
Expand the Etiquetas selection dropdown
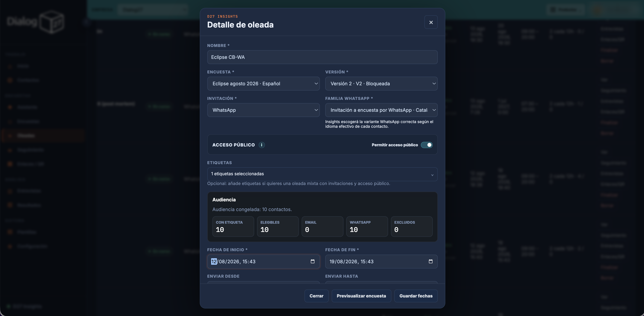click(322, 174)
